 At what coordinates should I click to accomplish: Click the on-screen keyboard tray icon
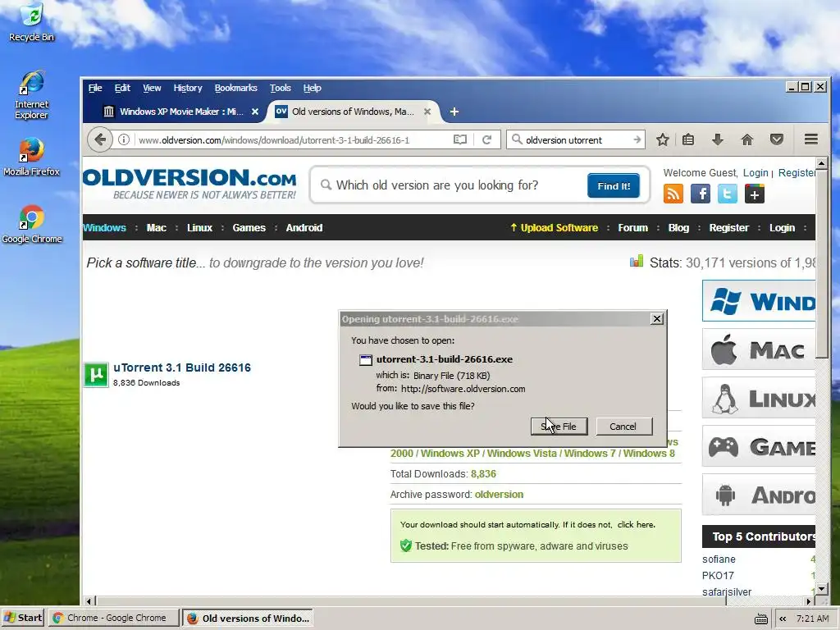coord(760,619)
